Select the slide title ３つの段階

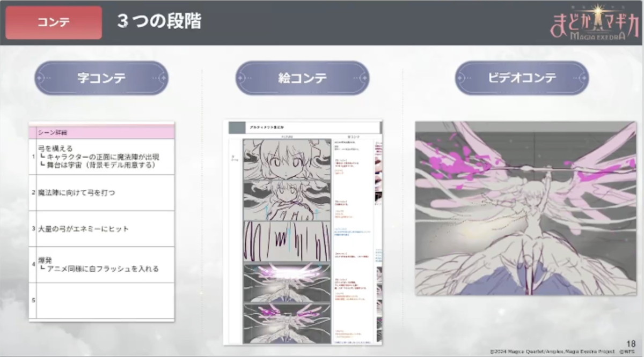point(159,22)
